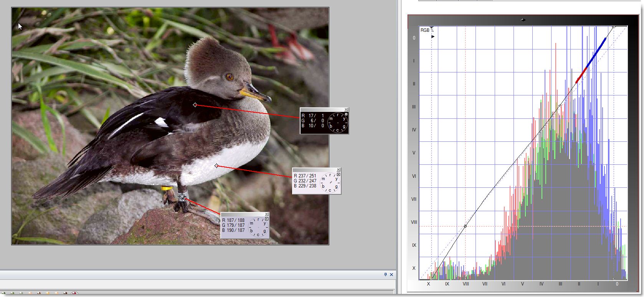Viewport: 644px width, 297px height.
Task: Click the hue wheel in the R 17 readout
Action: [338, 123]
